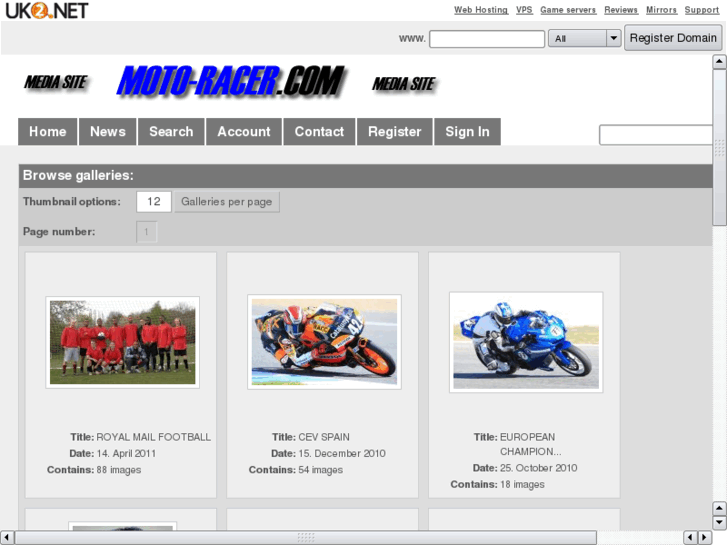
Task: Open the Account menu tab
Action: click(244, 132)
